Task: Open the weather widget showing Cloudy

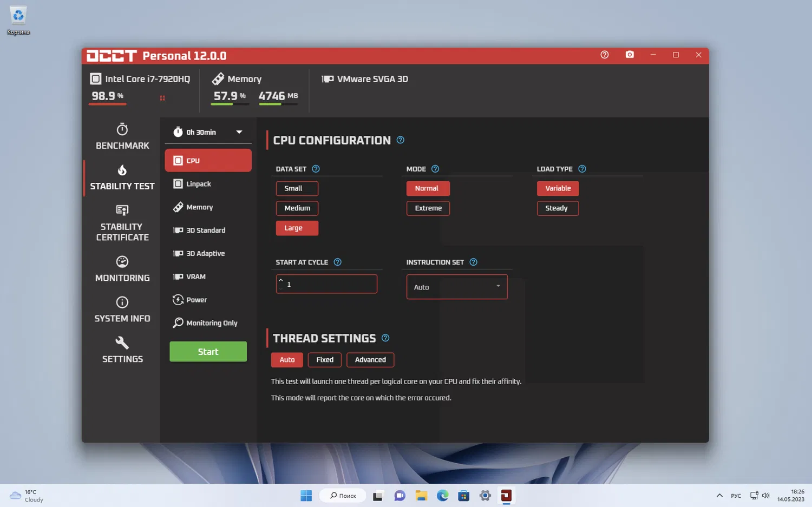Action: click(27, 496)
